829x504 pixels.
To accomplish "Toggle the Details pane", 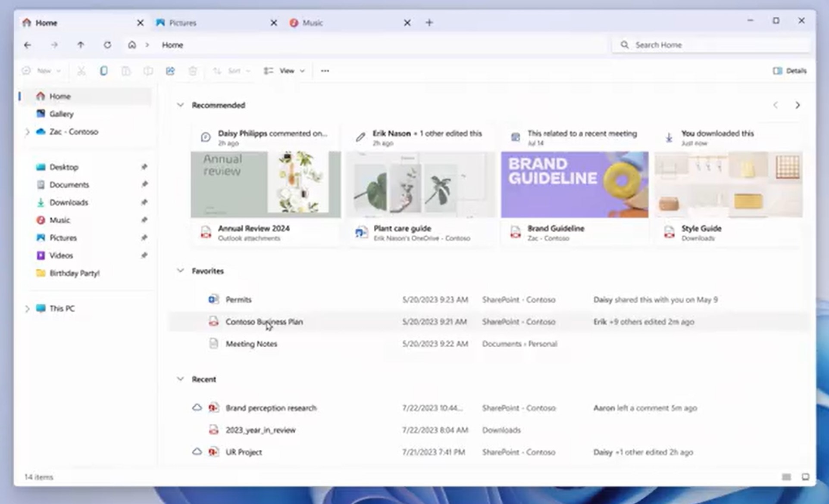I will tap(789, 71).
